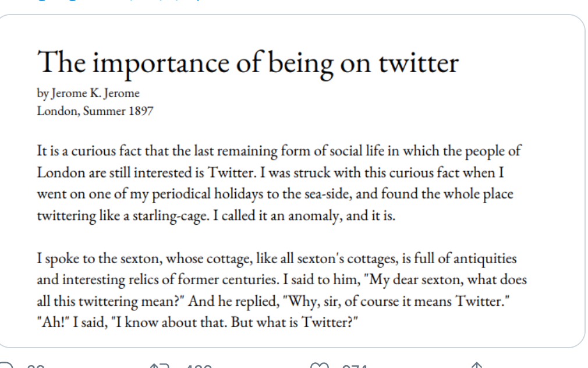Screen dimensions: 588x368
Task: Open the partially visible blue link above card
Action: click(x=120, y=1)
